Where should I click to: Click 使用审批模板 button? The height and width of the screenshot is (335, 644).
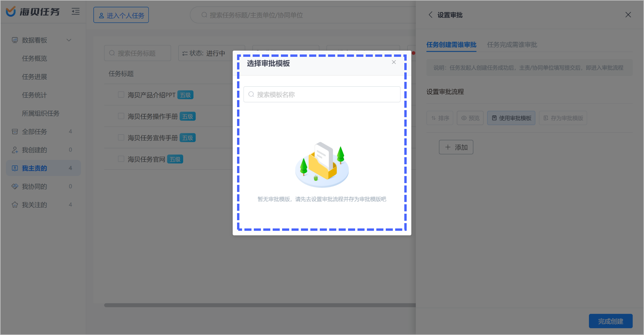click(x=511, y=118)
